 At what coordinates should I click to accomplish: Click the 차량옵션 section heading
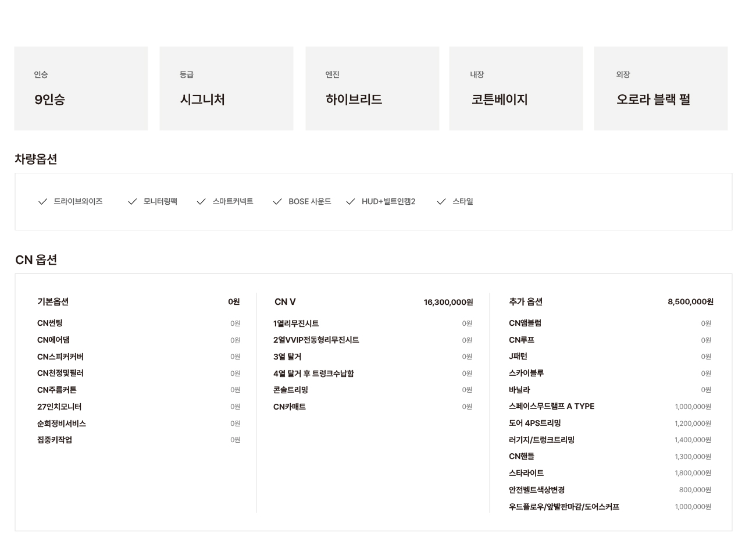tap(36, 159)
